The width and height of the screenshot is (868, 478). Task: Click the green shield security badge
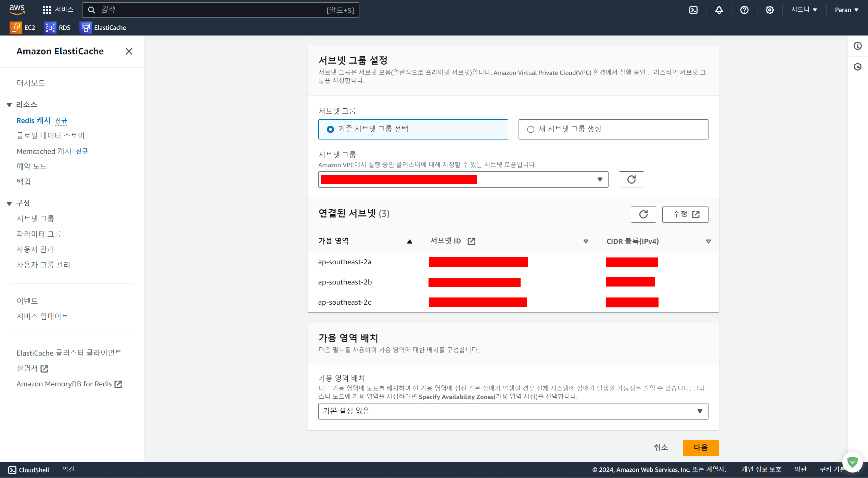coord(852,462)
